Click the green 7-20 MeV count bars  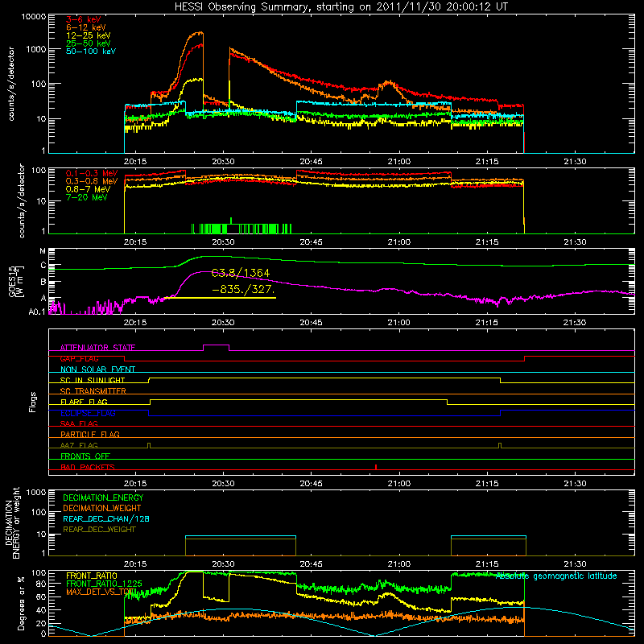[242, 229]
